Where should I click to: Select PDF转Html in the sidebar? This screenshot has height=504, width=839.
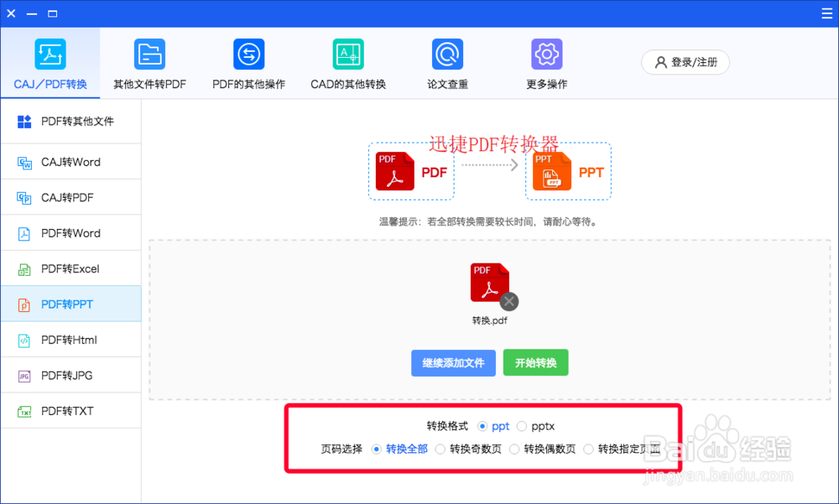(x=70, y=340)
